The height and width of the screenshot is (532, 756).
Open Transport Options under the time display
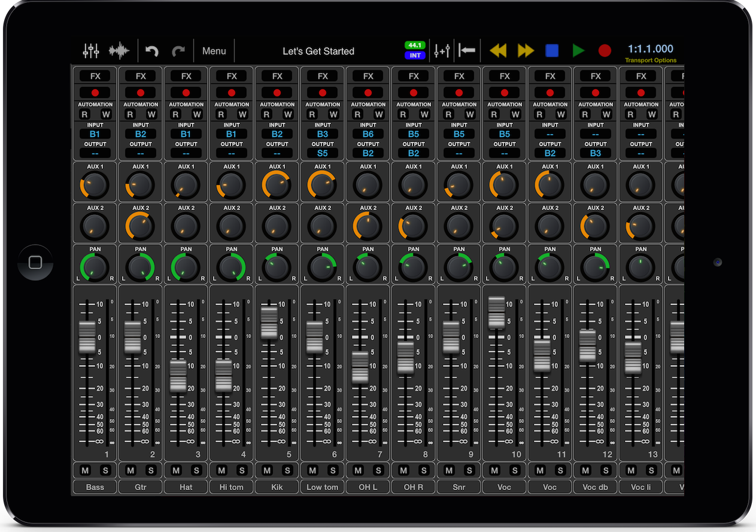pyautogui.click(x=651, y=60)
